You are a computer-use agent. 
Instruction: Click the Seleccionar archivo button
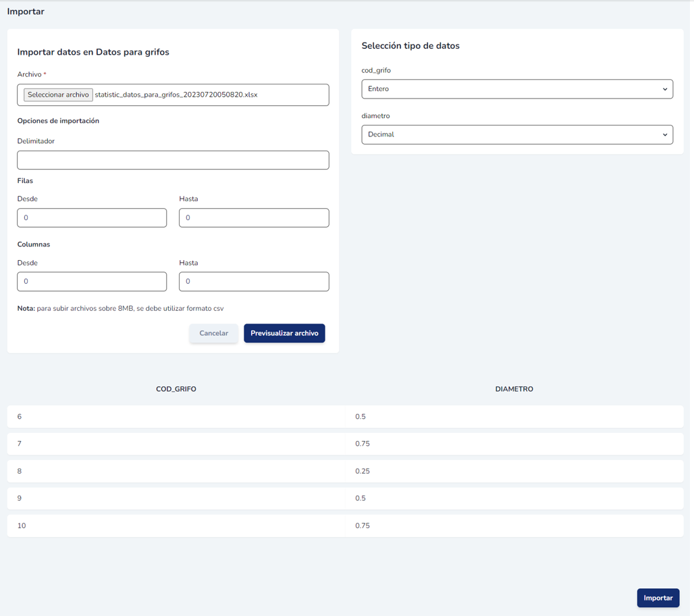(58, 95)
